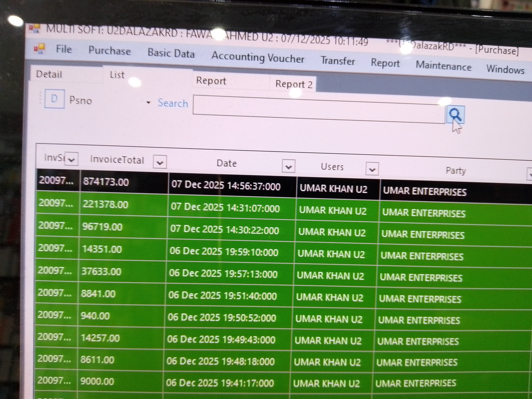Open the Accounting Voucher menu
The height and width of the screenshot is (399, 532).
click(x=258, y=58)
